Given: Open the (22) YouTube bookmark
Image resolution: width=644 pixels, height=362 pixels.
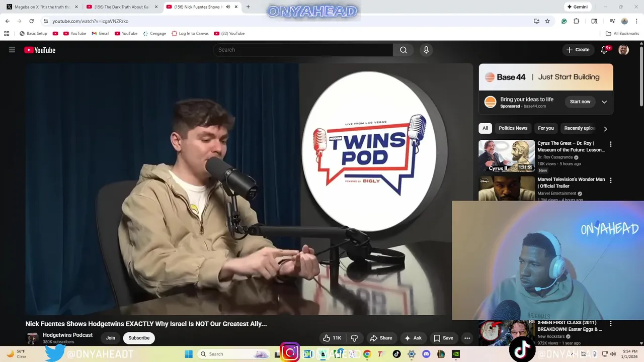Looking at the screenshot, I should (229, 34).
